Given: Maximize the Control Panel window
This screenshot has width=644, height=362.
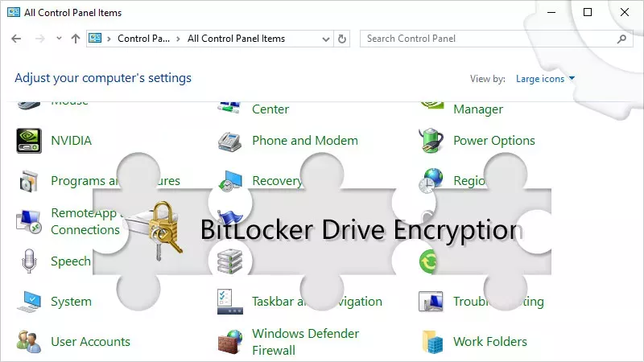Looking at the screenshot, I should (588, 12).
